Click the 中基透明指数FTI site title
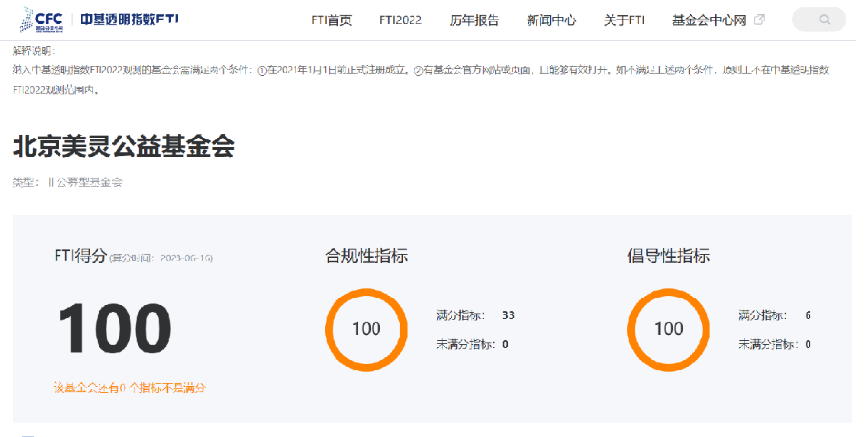 click(129, 20)
